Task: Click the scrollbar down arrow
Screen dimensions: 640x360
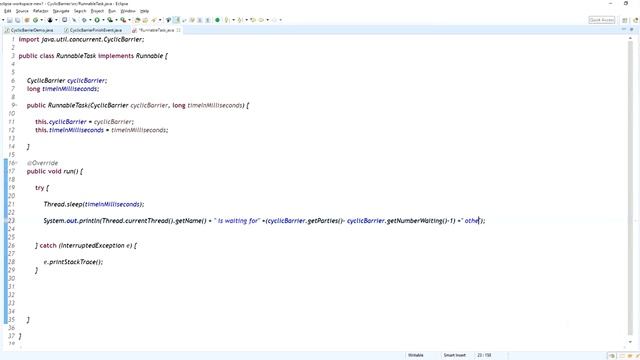Action: [630, 342]
